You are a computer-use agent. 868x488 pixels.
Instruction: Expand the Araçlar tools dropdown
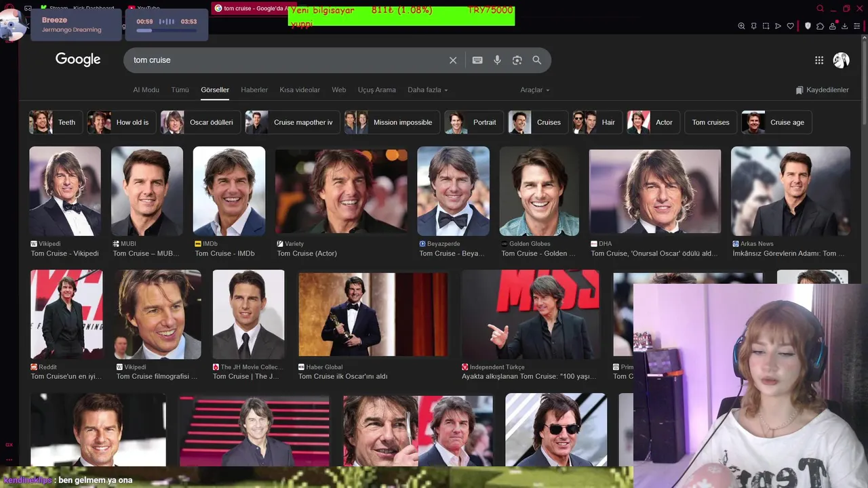[535, 90]
